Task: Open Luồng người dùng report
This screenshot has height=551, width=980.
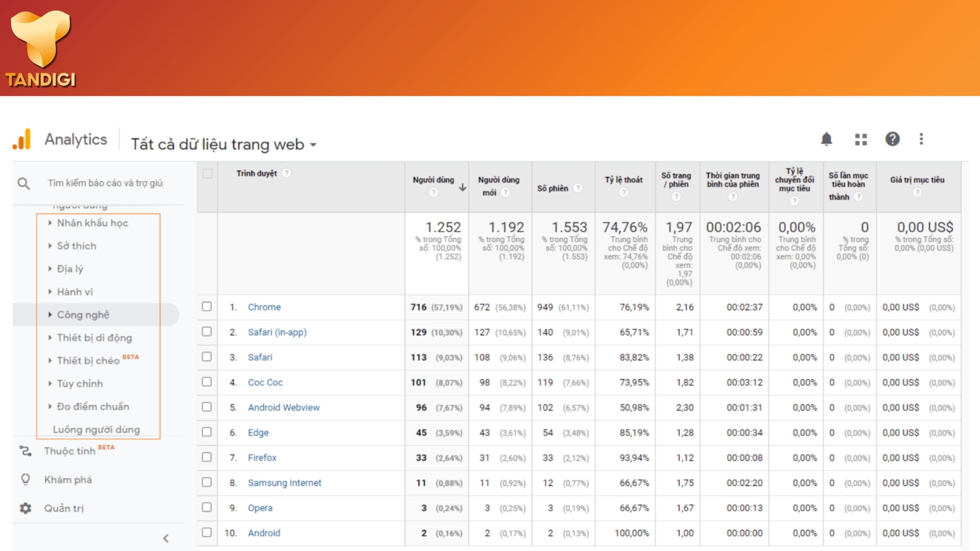Action: coord(96,430)
